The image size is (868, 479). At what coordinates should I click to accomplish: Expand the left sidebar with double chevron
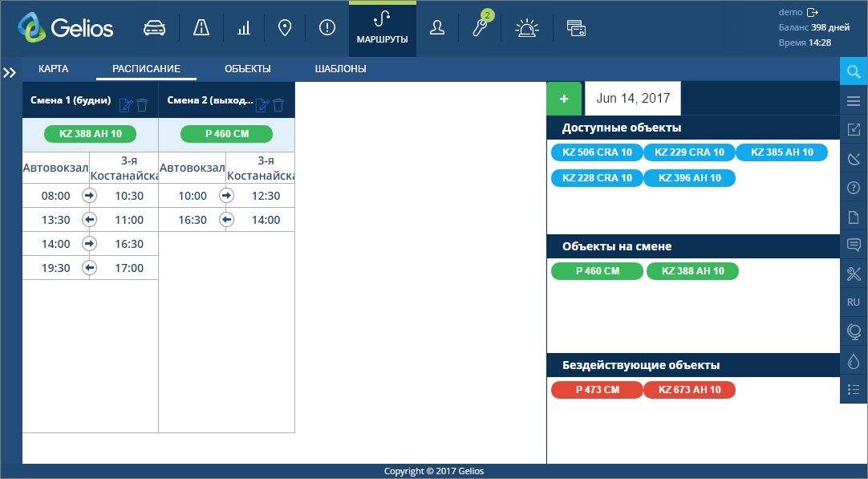[10, 73]
